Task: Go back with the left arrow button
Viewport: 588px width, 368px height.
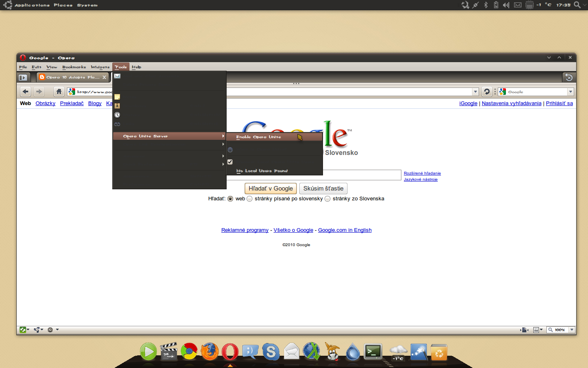Action: coord(25,92)
